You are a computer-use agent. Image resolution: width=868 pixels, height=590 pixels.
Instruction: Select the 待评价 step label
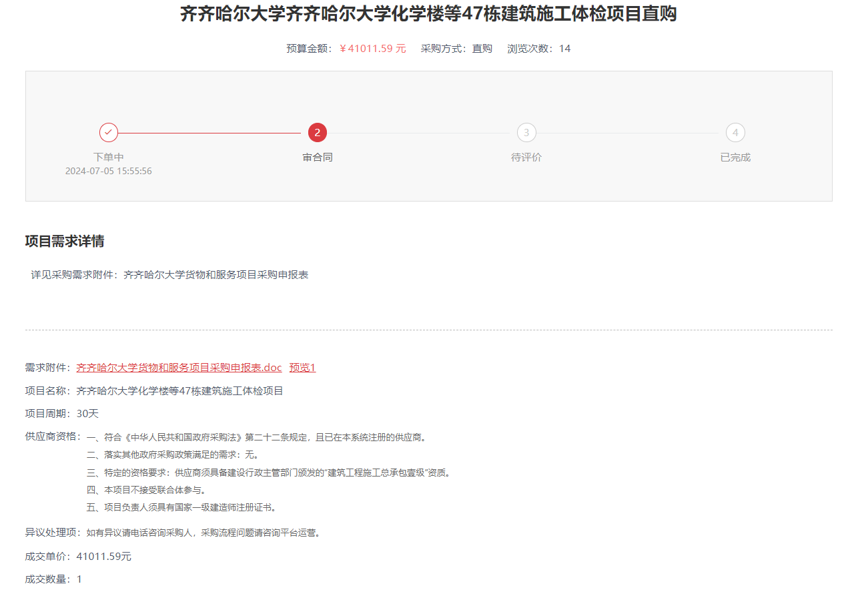coord(526,157)
